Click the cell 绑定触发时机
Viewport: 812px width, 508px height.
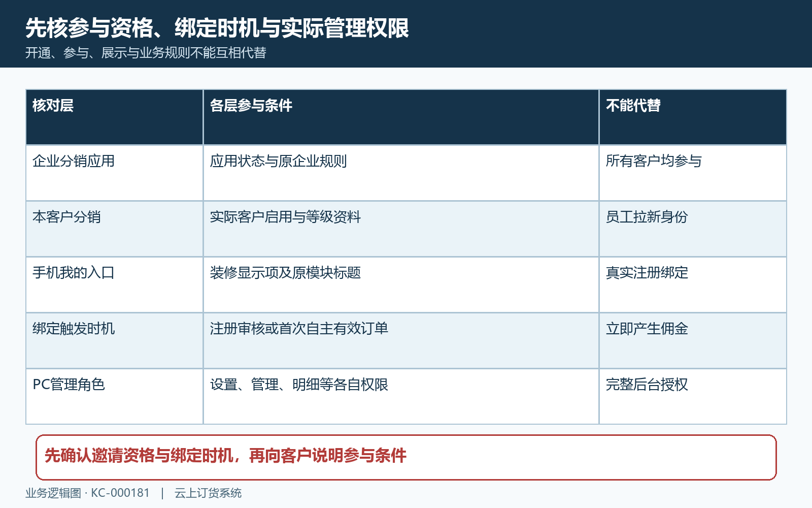[114, 341]
